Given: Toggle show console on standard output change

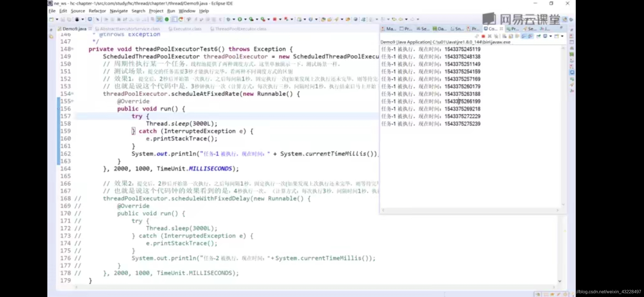Looking at the screenshot, I should (x=523, y=36).
